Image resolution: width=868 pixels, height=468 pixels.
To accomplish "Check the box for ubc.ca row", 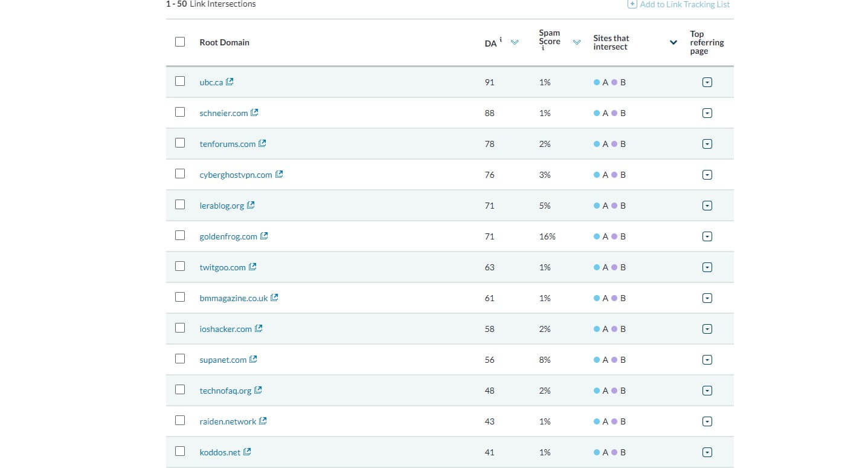I will tap(180, 81).
